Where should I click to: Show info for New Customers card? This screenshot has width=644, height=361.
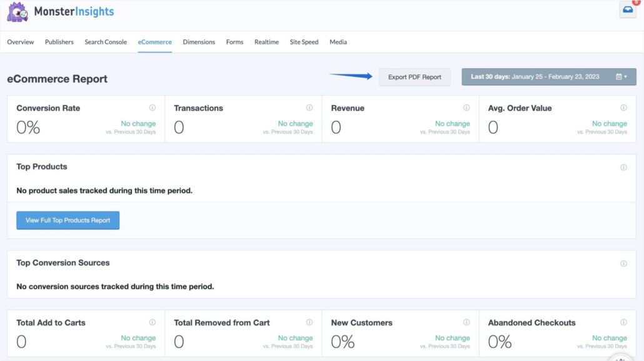tap(466, 322)
